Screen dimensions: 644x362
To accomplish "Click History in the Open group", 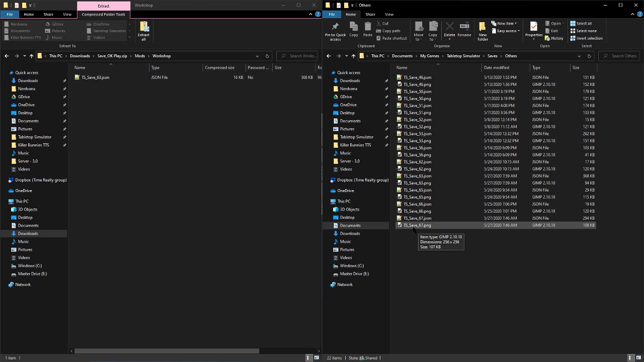I will 554,38.
